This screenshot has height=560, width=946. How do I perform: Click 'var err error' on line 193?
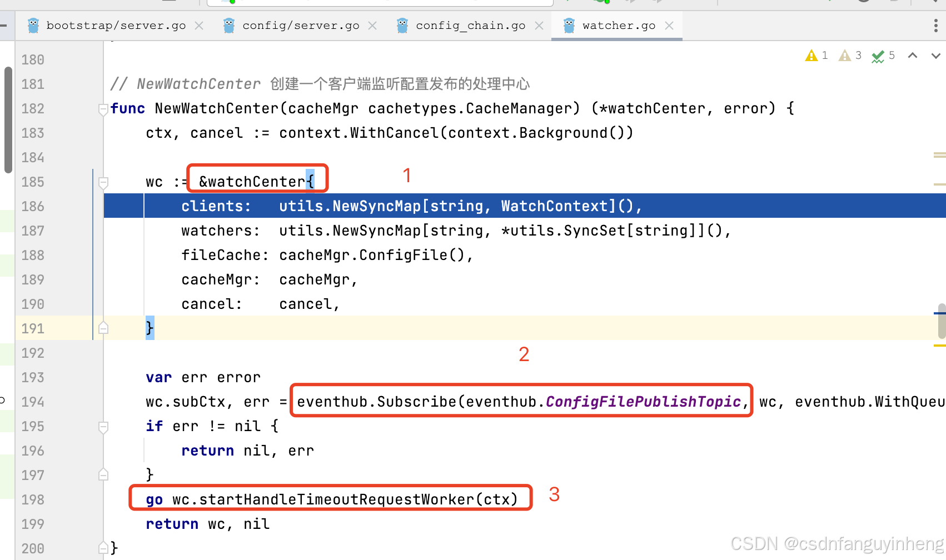point(203,377)
